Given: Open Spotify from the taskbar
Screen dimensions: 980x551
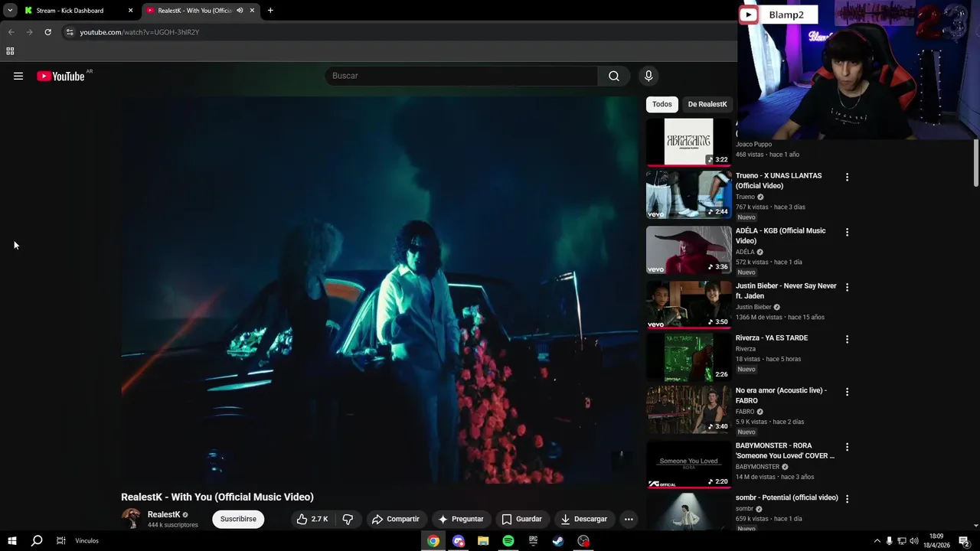Looking at the screenshot, I should [508, 541].
